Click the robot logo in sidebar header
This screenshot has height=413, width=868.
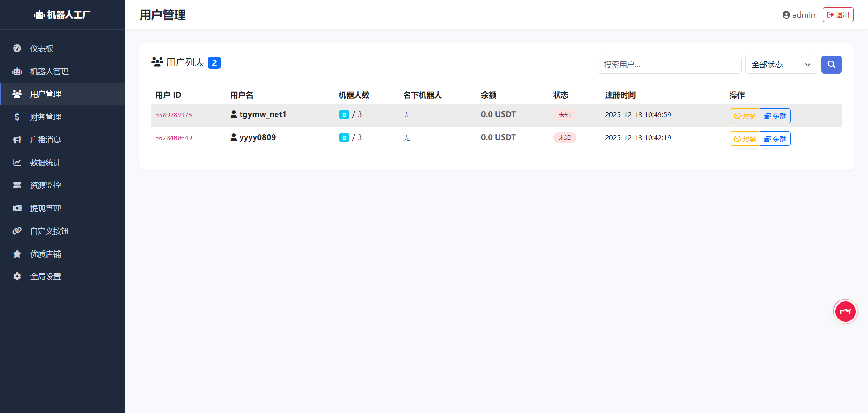pyautogui.click(x=39, y=15)
